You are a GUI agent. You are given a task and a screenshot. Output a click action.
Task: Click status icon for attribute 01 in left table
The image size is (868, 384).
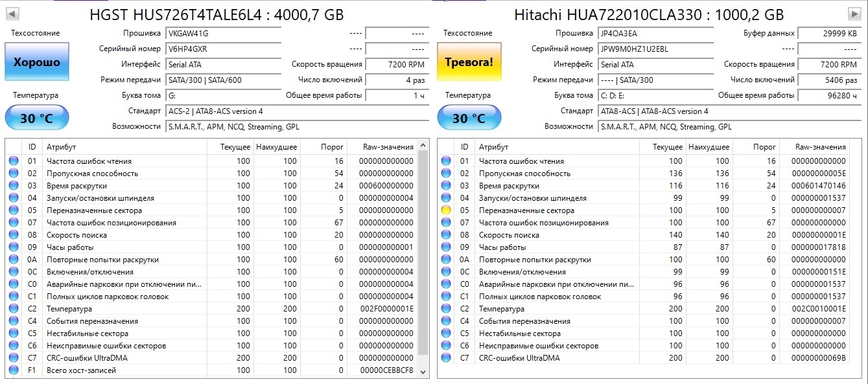tap(14, 161)
